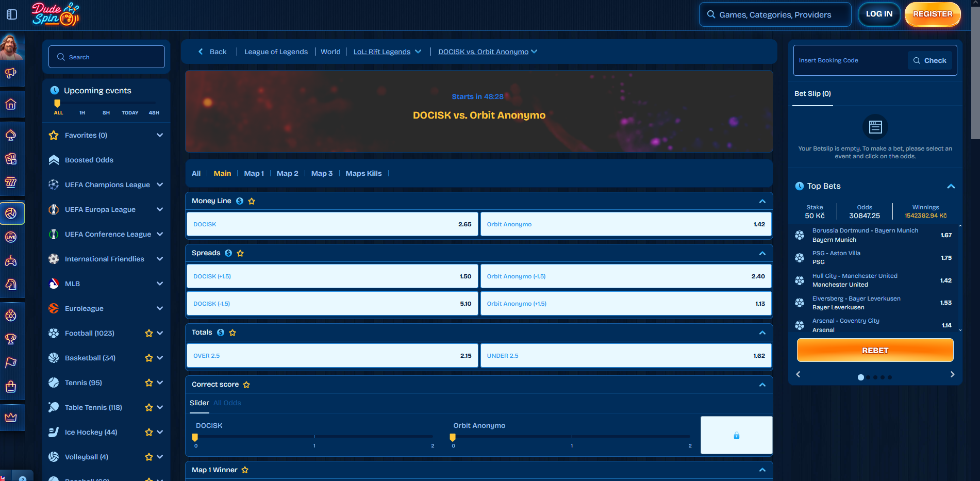
Task: Click the REBET button
Action: click(875, 351)
